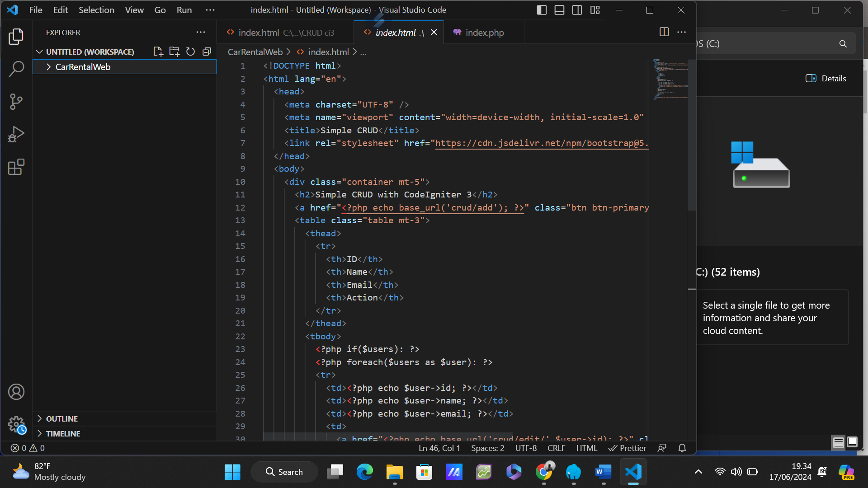Click the feedback/copilot status bar icon
868x488 pixels.
(x=662, y=448)
